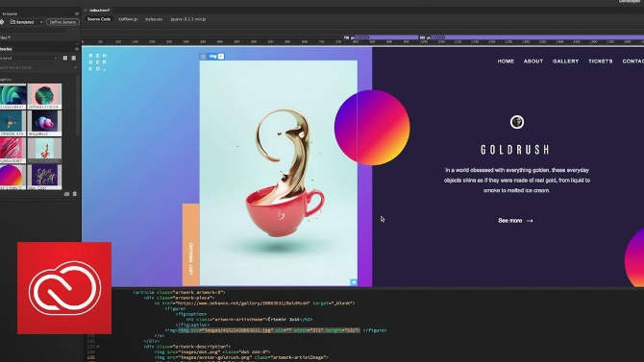Open the Libraries panel options menu

(x=77, y=49)
